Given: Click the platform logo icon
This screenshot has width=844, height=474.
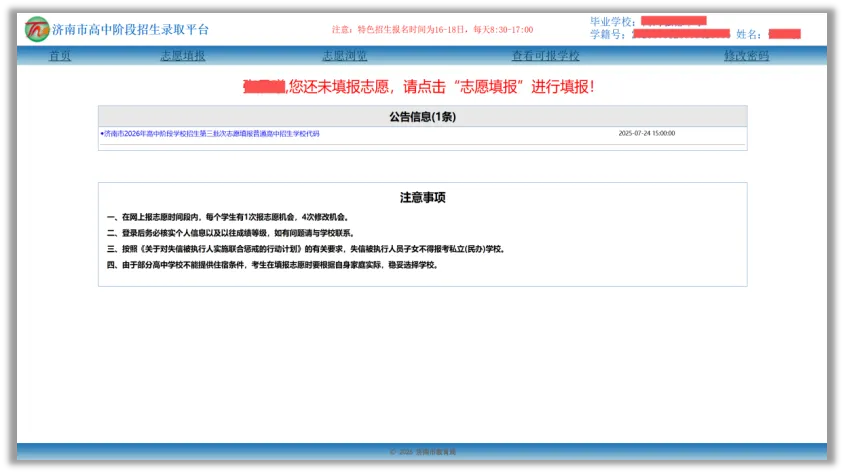Looking at the screenshot, I should tap(37, 29).
